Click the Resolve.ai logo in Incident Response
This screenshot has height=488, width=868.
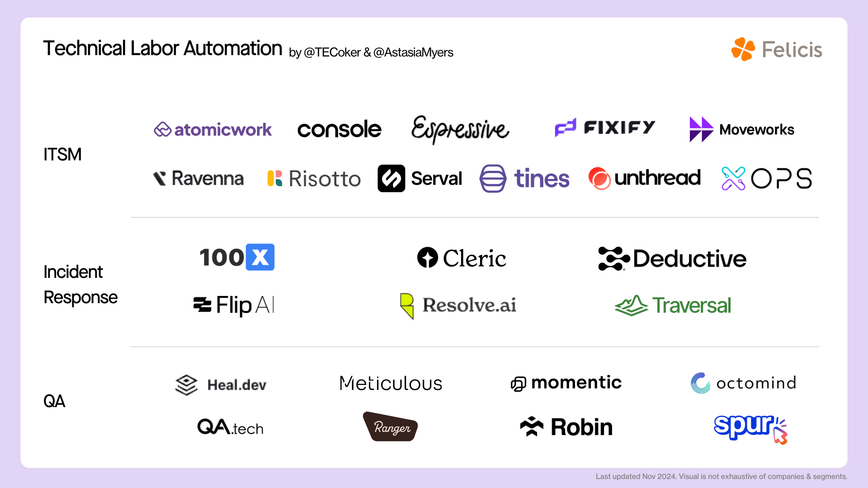tap(459, 305)
